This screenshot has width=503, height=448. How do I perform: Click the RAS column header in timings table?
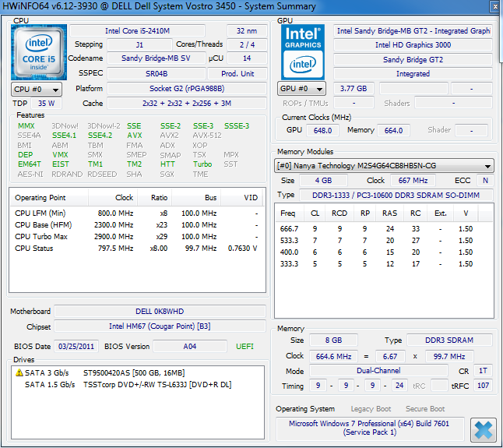(389, 213)
